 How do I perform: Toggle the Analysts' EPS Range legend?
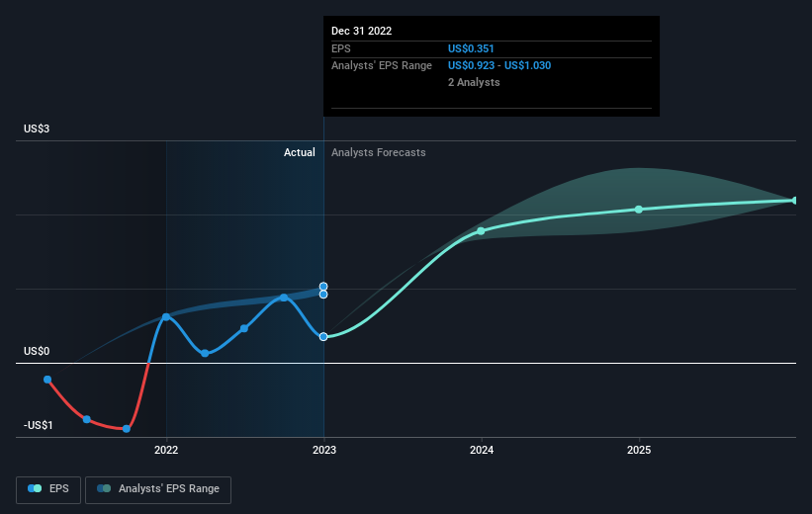(158, 489)
